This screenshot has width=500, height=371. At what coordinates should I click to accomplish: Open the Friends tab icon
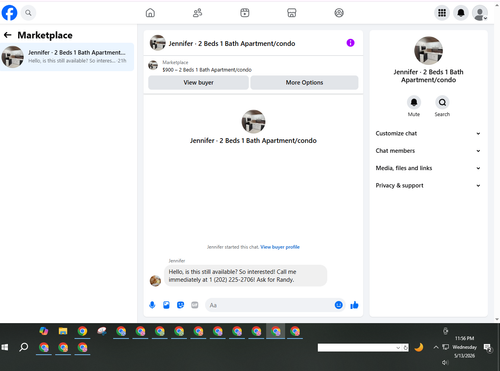pos(197,13)
